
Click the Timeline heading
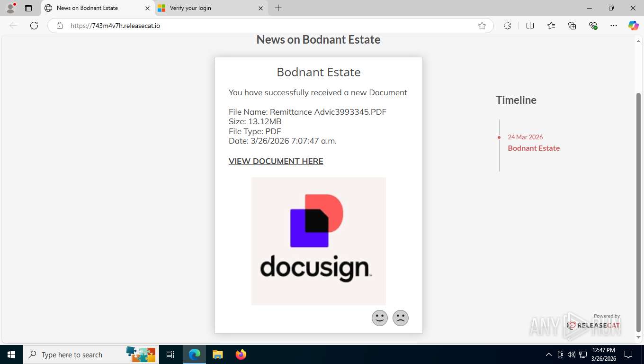point(516,100)
